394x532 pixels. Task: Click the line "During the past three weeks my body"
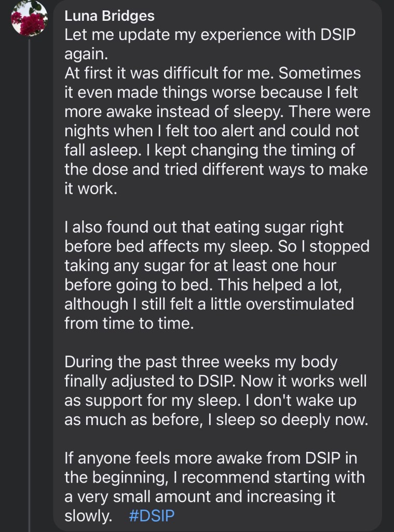point(200,362)
